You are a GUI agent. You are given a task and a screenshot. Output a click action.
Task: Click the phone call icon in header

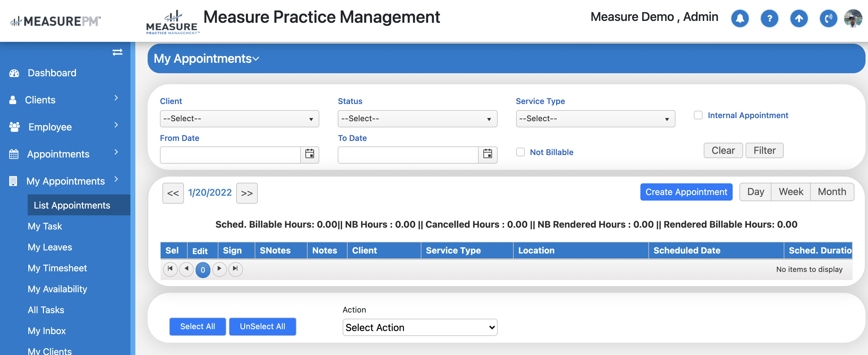[828, 18]
